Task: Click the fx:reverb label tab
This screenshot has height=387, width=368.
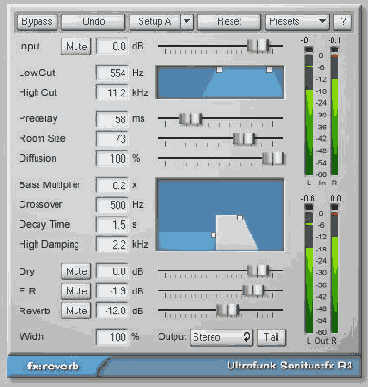Action: [x=53, y=366]
